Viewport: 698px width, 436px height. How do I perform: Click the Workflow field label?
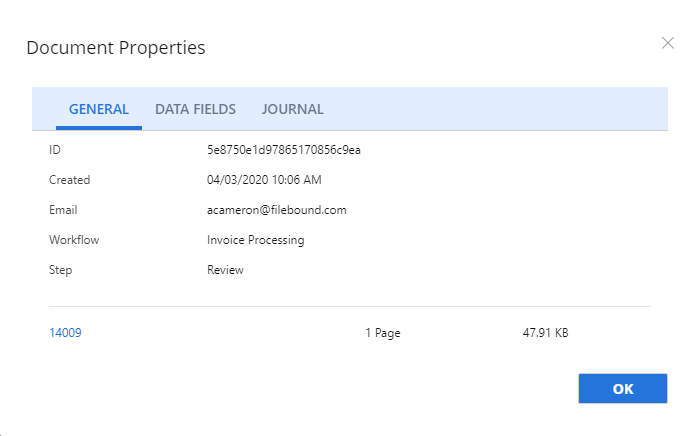[74, 240]
